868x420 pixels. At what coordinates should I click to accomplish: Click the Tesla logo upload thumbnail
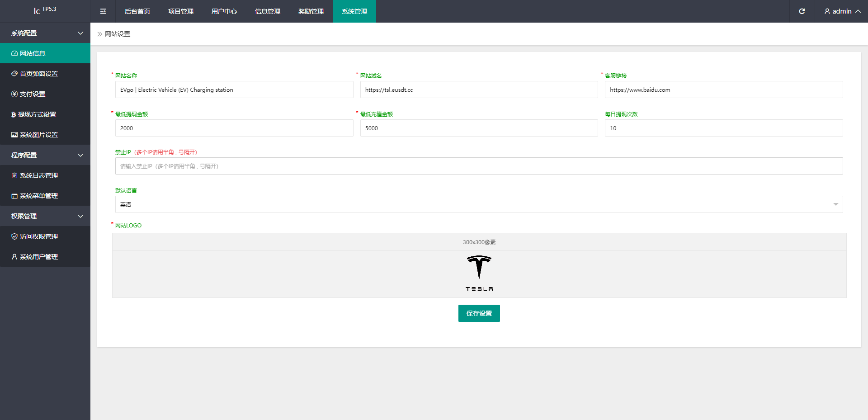click(x=479, y=274)
